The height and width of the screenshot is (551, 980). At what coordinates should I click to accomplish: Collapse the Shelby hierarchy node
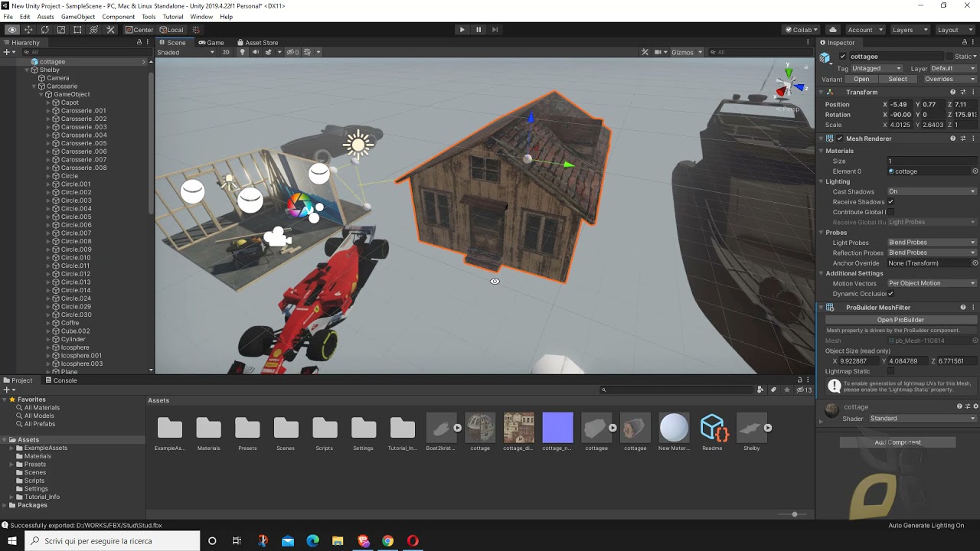27,70
